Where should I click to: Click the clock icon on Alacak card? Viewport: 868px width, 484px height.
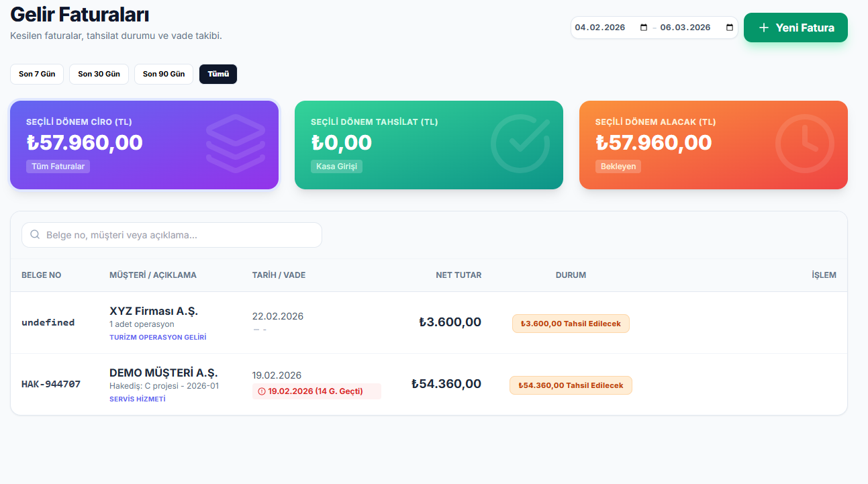tap(804, 144)
